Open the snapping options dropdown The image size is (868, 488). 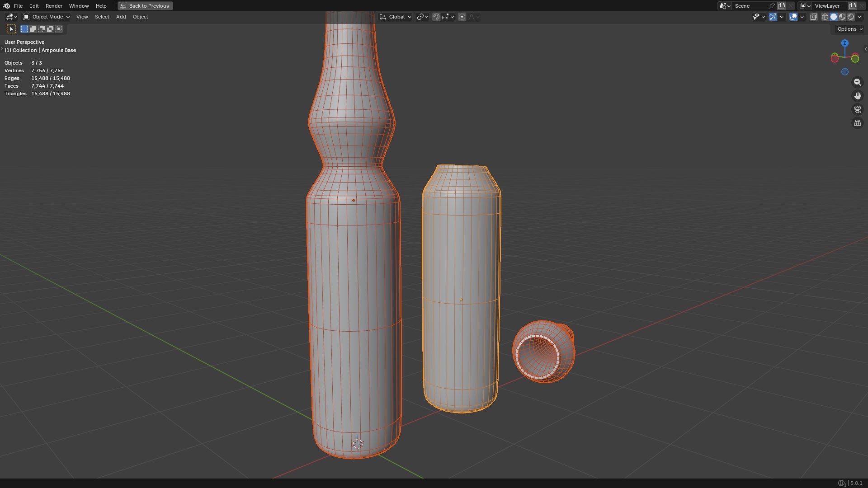(x=448, y=17)
